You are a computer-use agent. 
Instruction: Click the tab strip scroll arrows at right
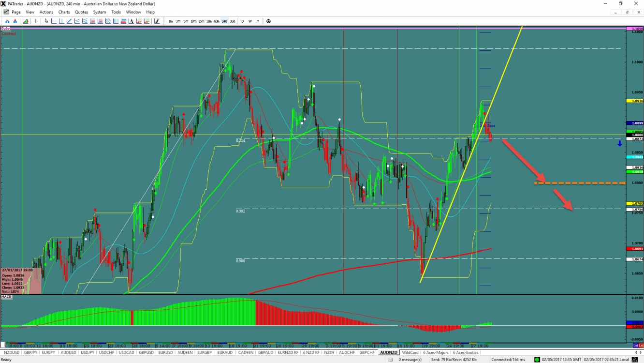(x=638, y=352)
